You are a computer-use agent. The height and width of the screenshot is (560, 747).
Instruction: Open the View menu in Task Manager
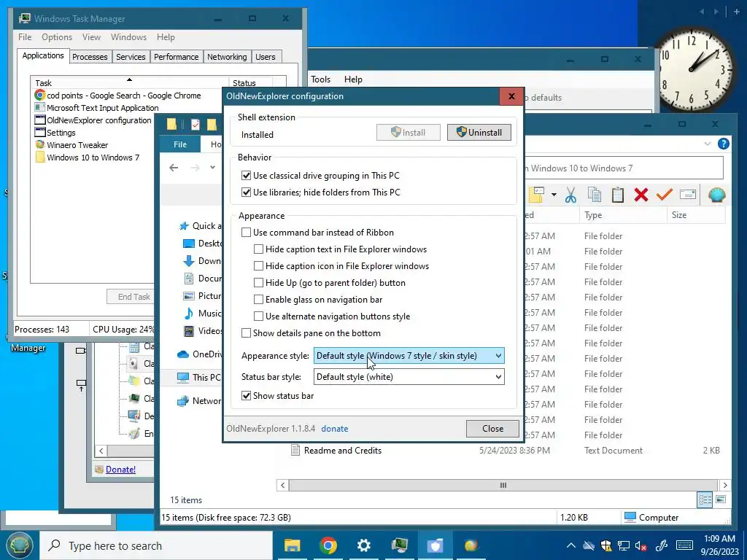click(91, 37)
